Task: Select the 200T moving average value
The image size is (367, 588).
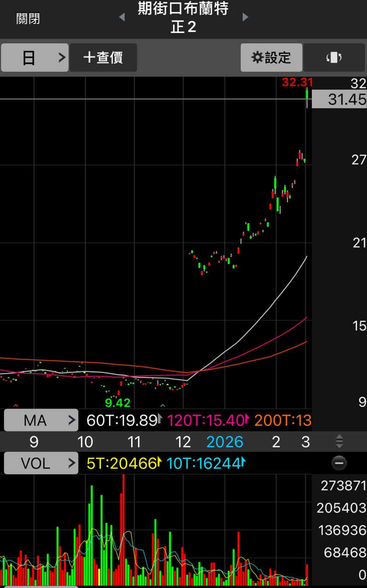Action: 282,420
